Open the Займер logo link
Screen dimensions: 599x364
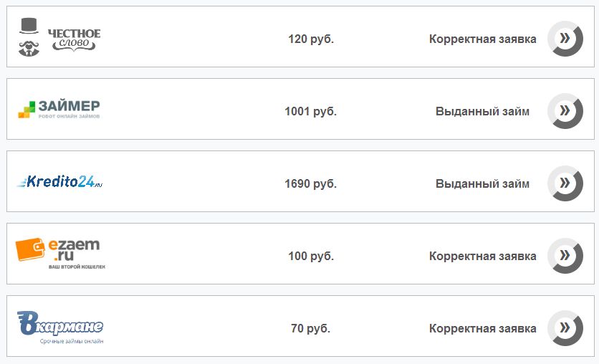[59, 109]
